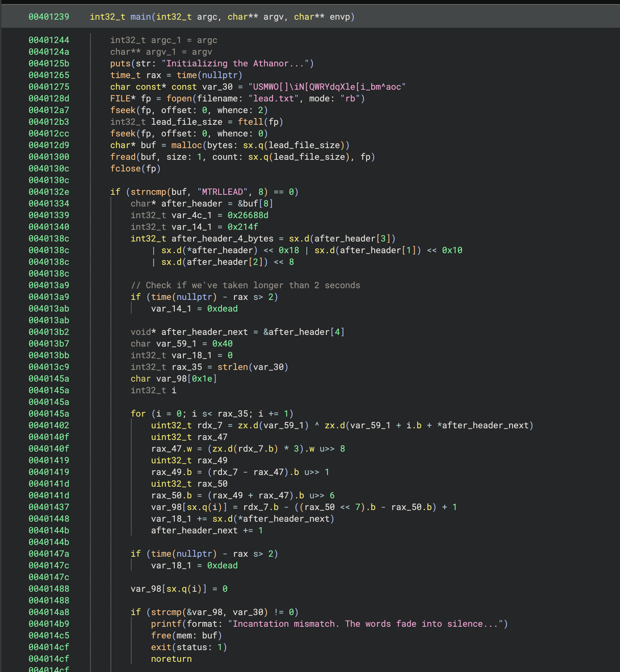The image size is (620, 672).
Task: Click address 00401437 in the address column
Action: (x=49, y=507)
